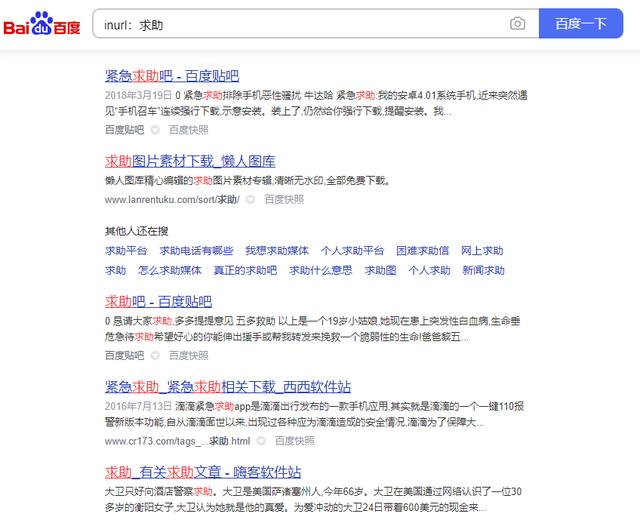
Task: Select related search 真正的求助吧
Action: [x=245, y=270]
